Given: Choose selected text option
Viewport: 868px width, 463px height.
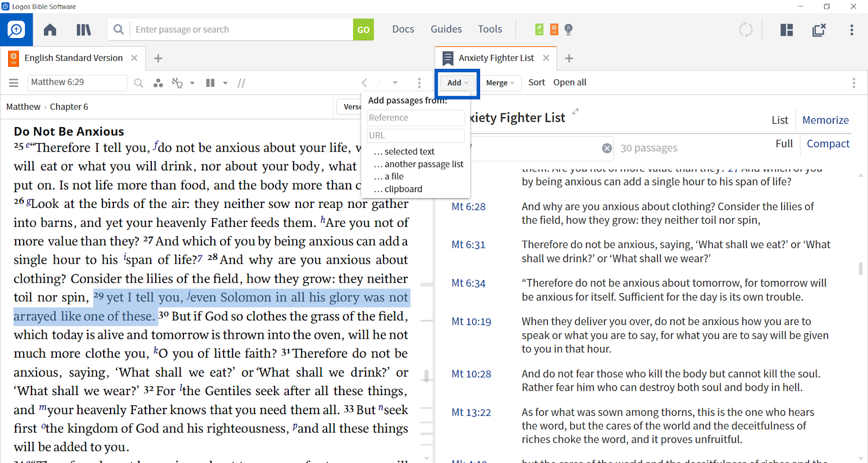Looking at the screenshot, I should 404,151.
